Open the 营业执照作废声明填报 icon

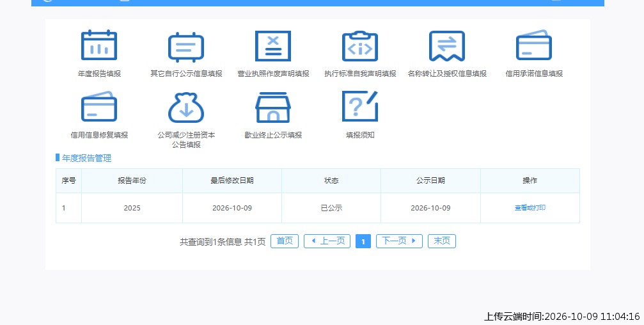click(273, 46)
